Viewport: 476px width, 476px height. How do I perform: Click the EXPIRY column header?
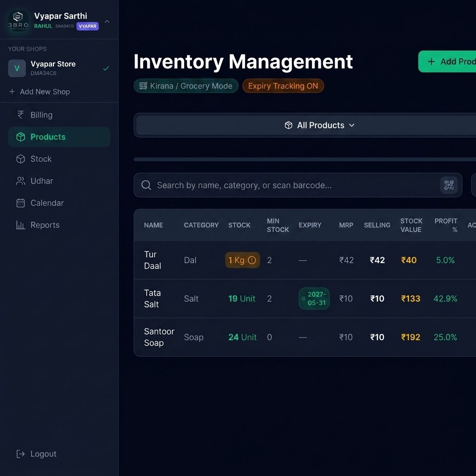tap(310, 225)
